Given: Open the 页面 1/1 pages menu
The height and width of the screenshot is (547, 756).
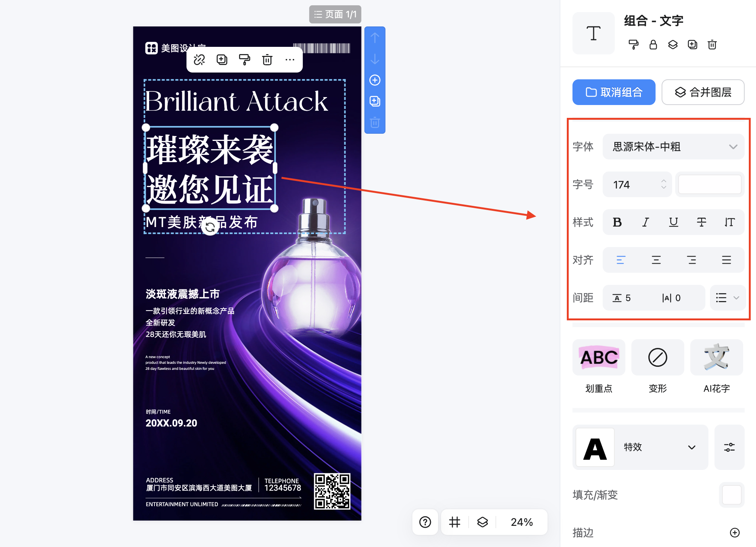Looking at the screenshot, I should pyautogui.click(x=335, y=14).
